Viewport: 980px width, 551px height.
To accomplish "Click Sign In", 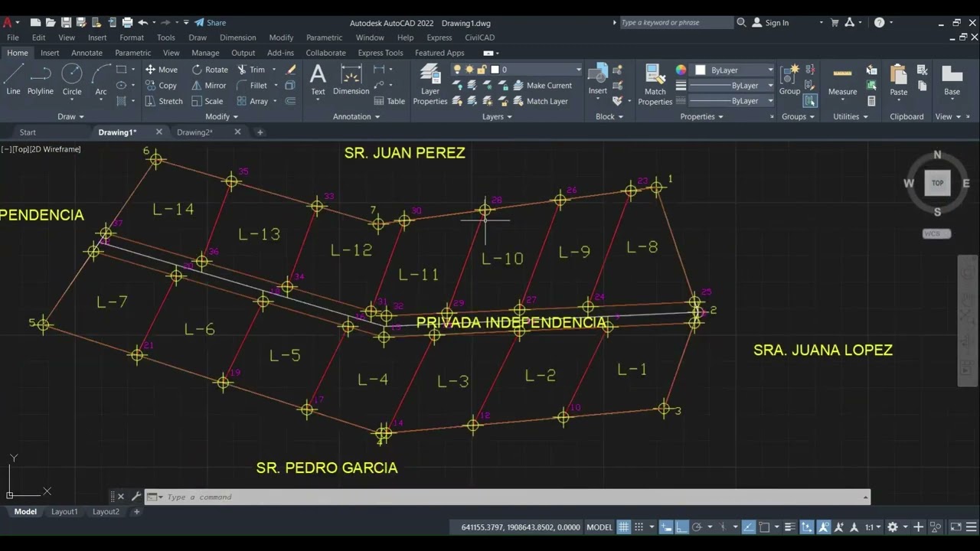I will coord(770,22).
